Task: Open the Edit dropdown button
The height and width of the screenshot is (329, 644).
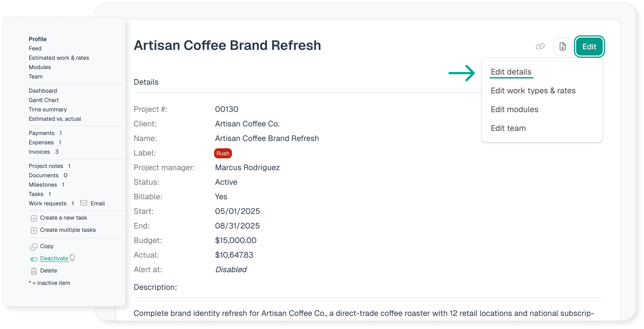Action: 589,47
